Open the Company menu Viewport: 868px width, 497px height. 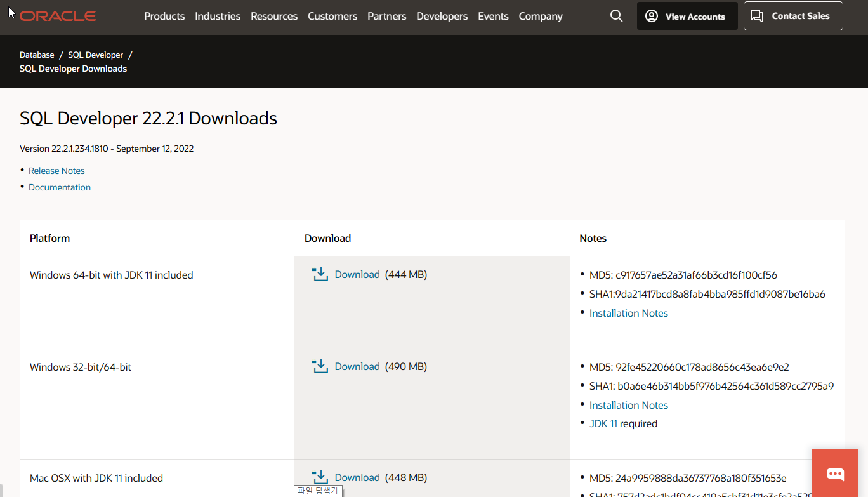(x=541, y=17)
